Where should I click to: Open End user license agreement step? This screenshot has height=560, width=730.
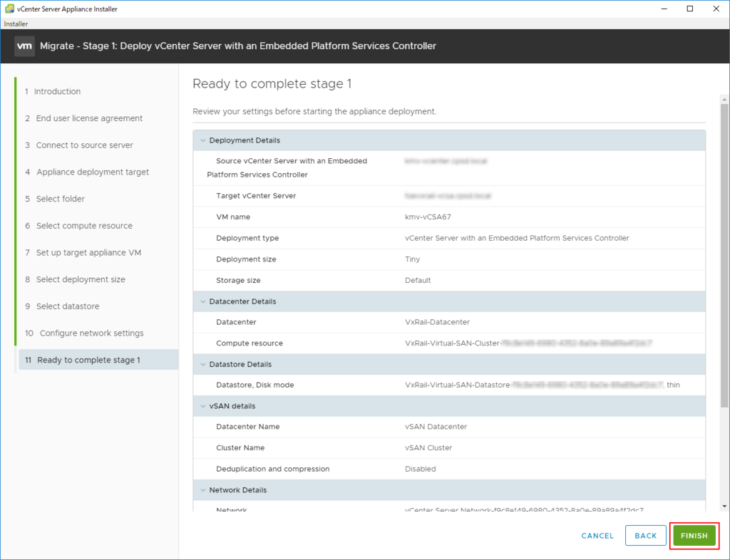(x=89, y=118)
